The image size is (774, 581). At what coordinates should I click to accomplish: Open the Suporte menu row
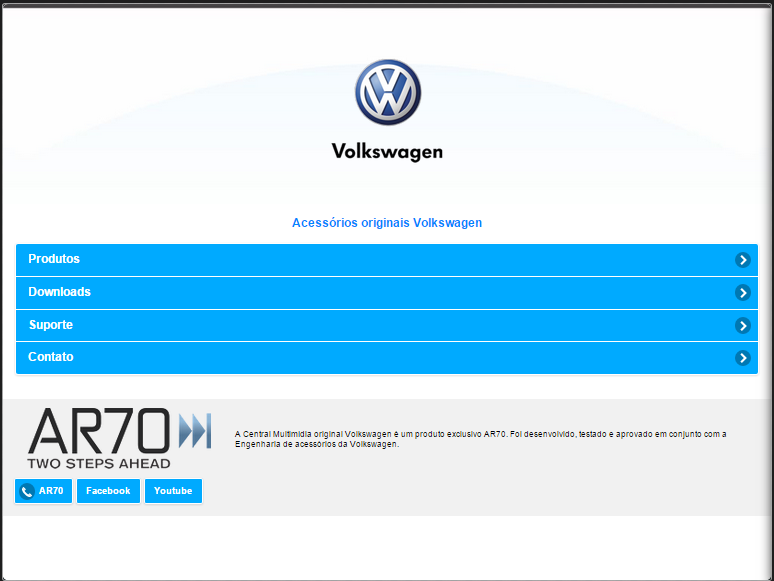pos(387,325)
